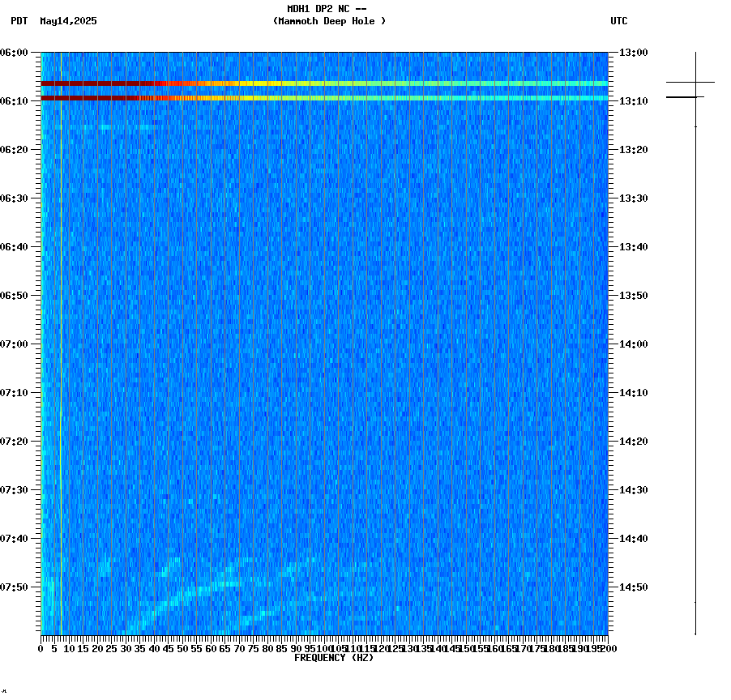Screen dimensions: 731x700
Task: Click the FREQUENCY (HZ) axis label
Action: point(335,657)
